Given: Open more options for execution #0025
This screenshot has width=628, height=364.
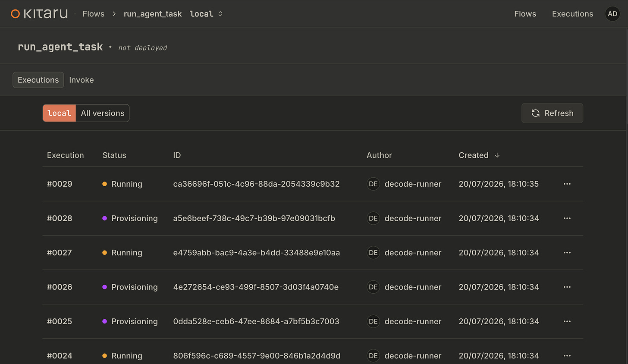Looking at the screenshot, I should point(567,321).
